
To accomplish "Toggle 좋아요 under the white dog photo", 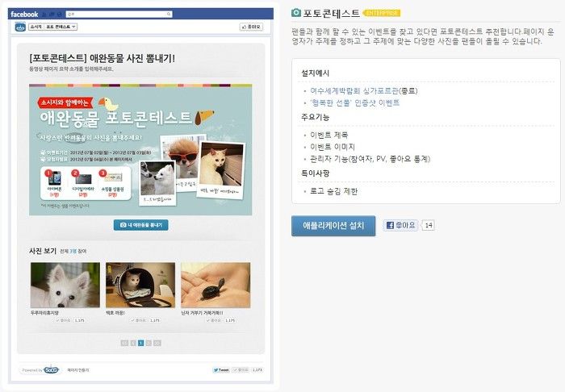I will (x=64, y=320).
